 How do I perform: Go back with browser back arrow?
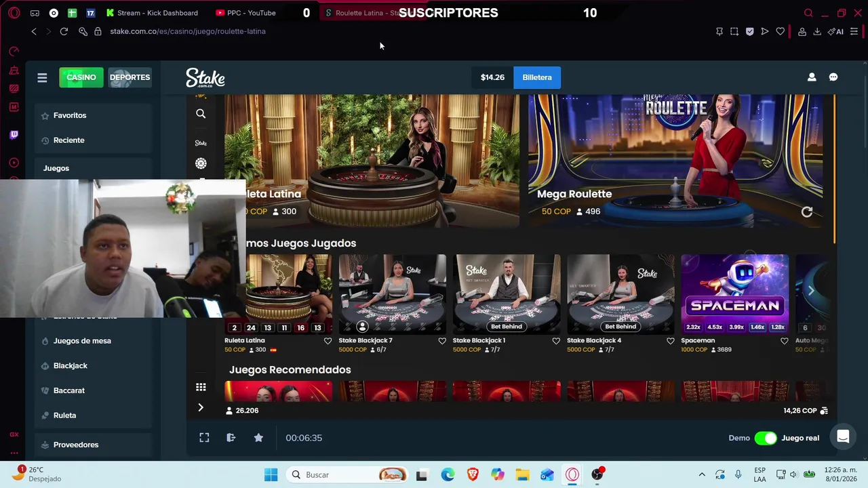coord(34,31)
